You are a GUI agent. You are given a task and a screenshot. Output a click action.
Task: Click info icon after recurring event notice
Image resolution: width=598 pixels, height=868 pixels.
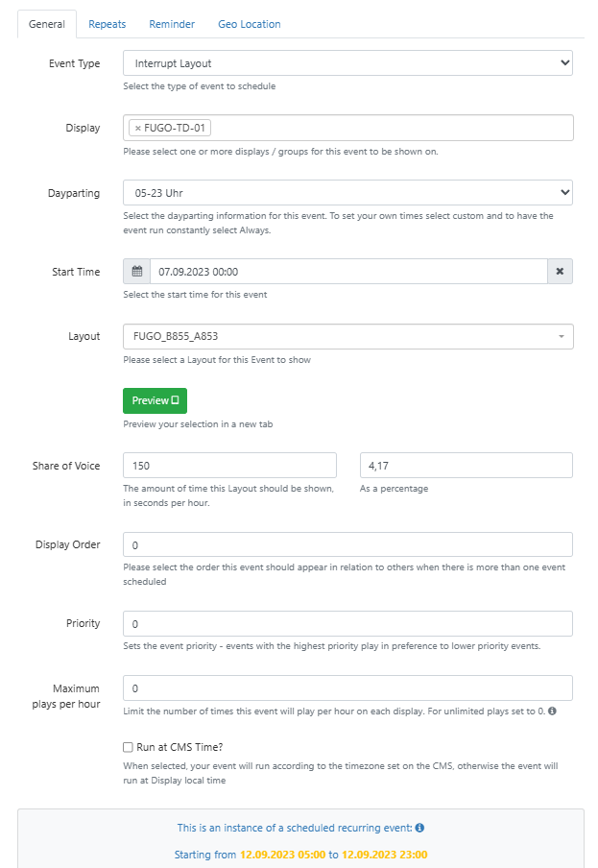[419, 828]
